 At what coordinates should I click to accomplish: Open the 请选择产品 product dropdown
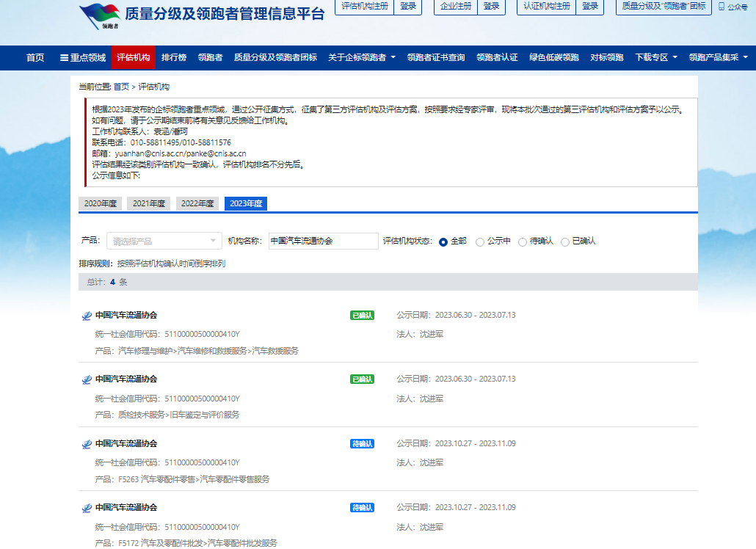click(164, 241)
